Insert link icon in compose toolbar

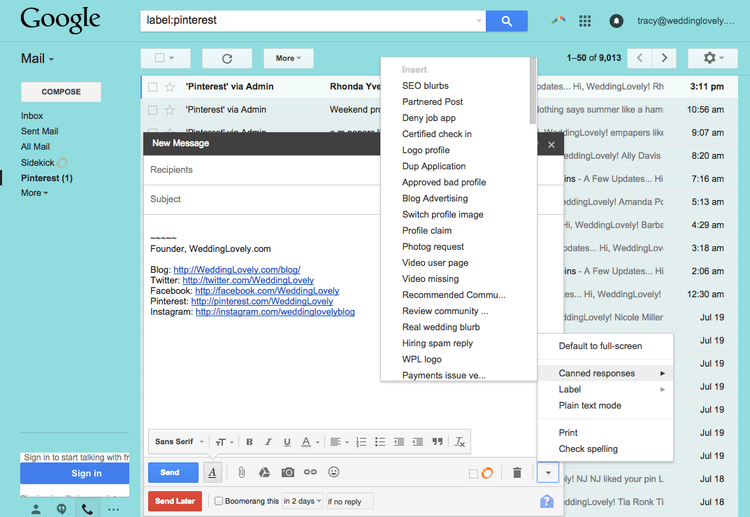pyautogui.click(x=310, y=472)
